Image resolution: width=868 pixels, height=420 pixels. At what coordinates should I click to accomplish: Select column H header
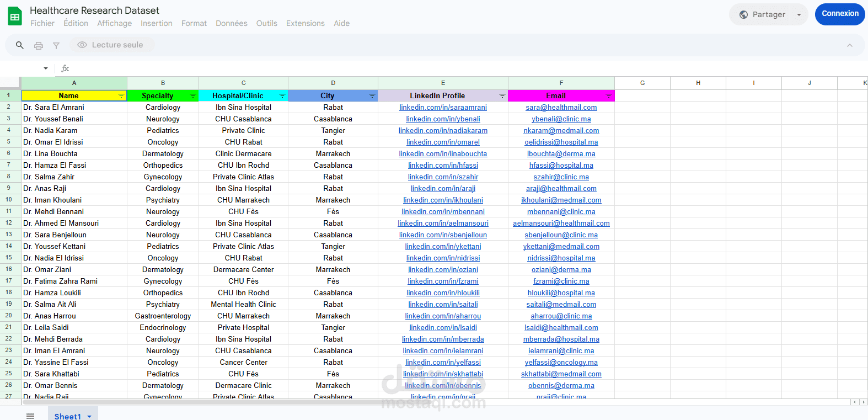[698, 83]
